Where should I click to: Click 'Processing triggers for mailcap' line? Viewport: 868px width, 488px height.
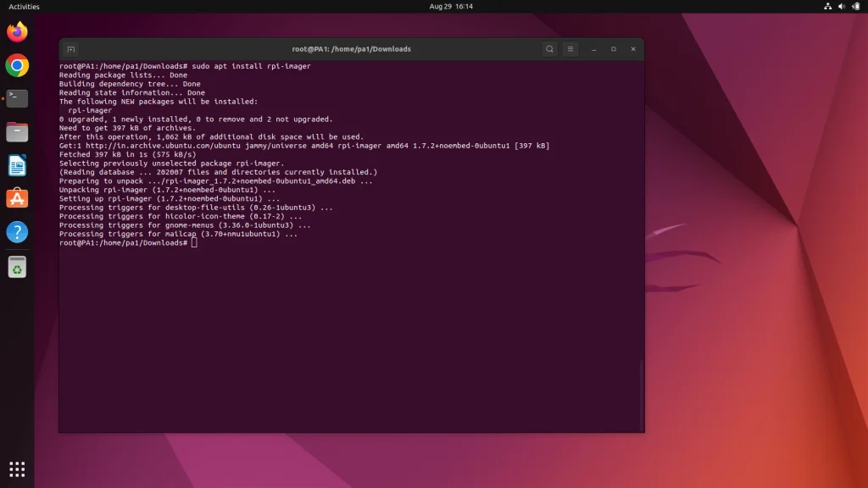coord(178,234)
